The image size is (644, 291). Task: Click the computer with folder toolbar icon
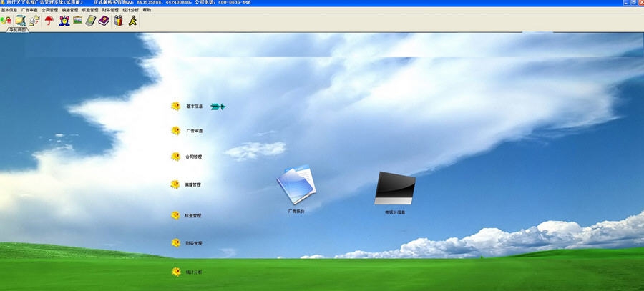coord(21,21)
